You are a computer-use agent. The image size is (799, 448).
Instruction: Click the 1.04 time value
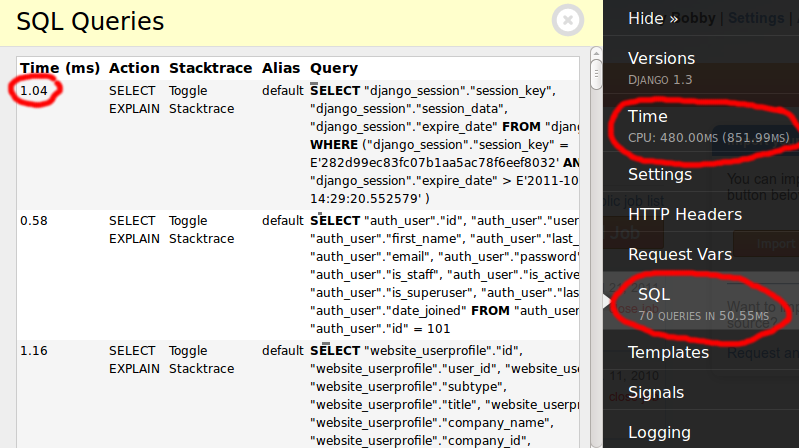point(34,91)
